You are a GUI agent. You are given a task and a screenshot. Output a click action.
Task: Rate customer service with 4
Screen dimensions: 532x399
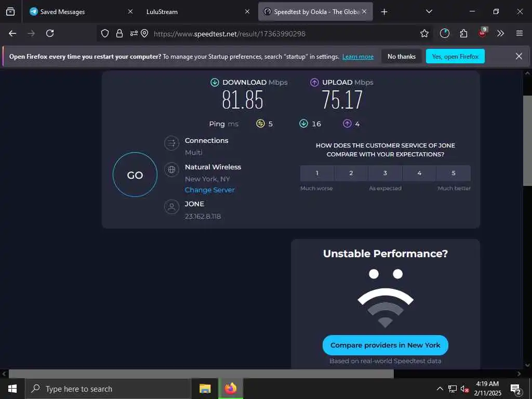coord(419,173)
